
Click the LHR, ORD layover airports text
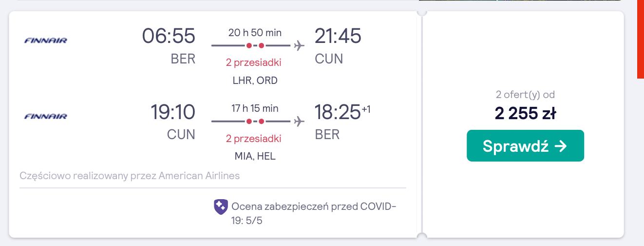point(255,81)
